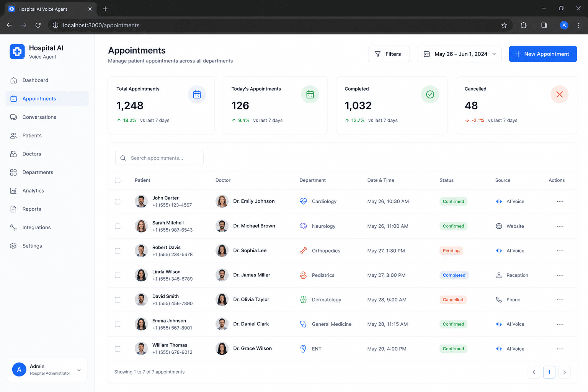588x392 pixels.
Task: Click the ENT ear icon
Action: point(303,349)
